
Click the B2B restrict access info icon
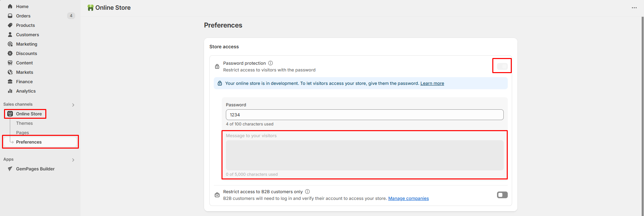[x=307, y=192]
